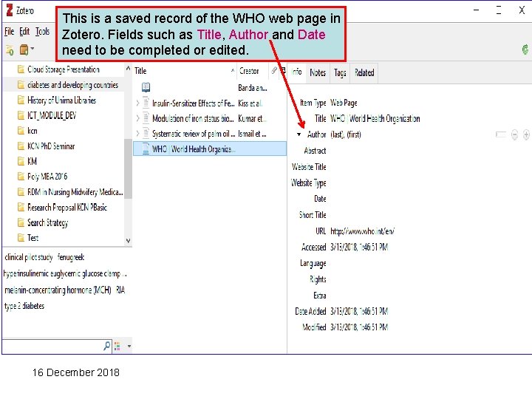
Task: Filter by clinical pilot study tag
Action: click(x=29, y=258)
